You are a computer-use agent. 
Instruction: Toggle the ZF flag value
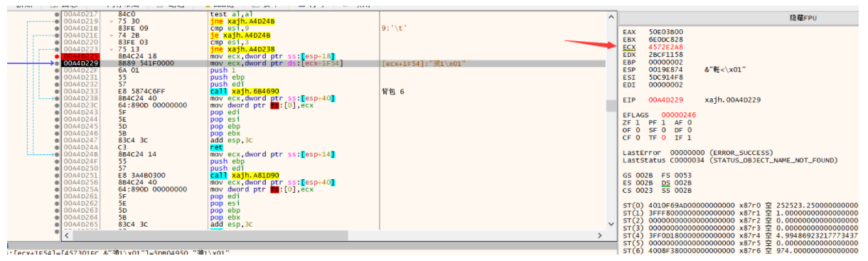click(638, 122)
